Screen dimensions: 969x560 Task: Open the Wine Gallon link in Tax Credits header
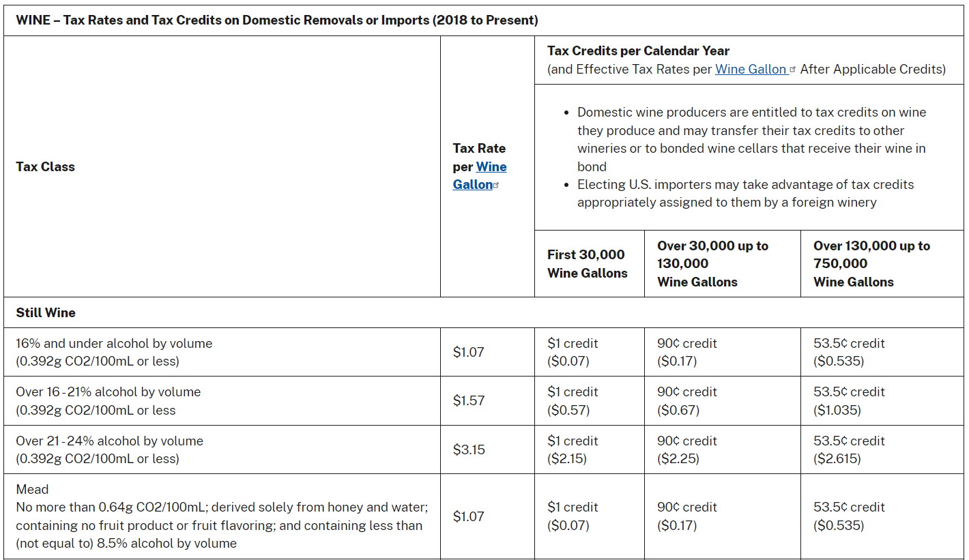pyautogui.click(x=751, y=69)
